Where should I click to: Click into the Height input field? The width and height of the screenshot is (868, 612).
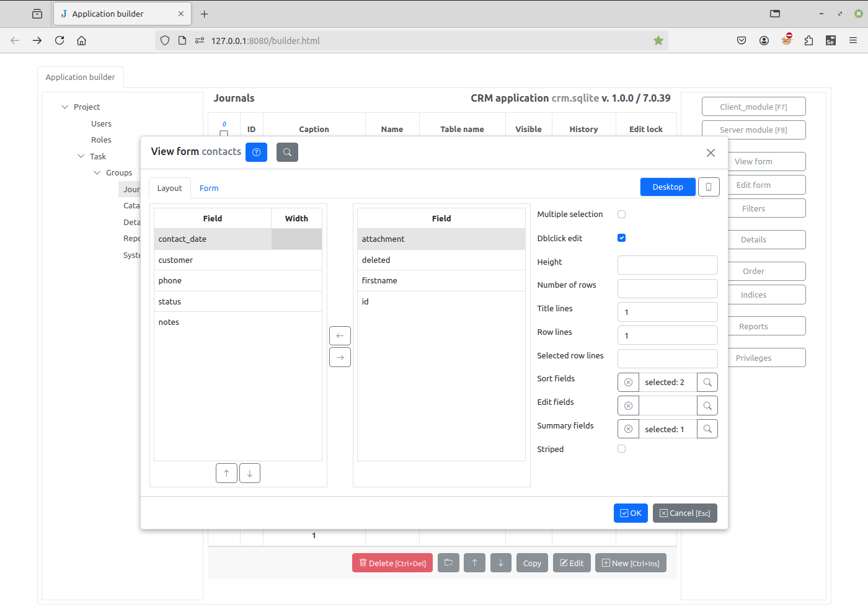point(667,265)
